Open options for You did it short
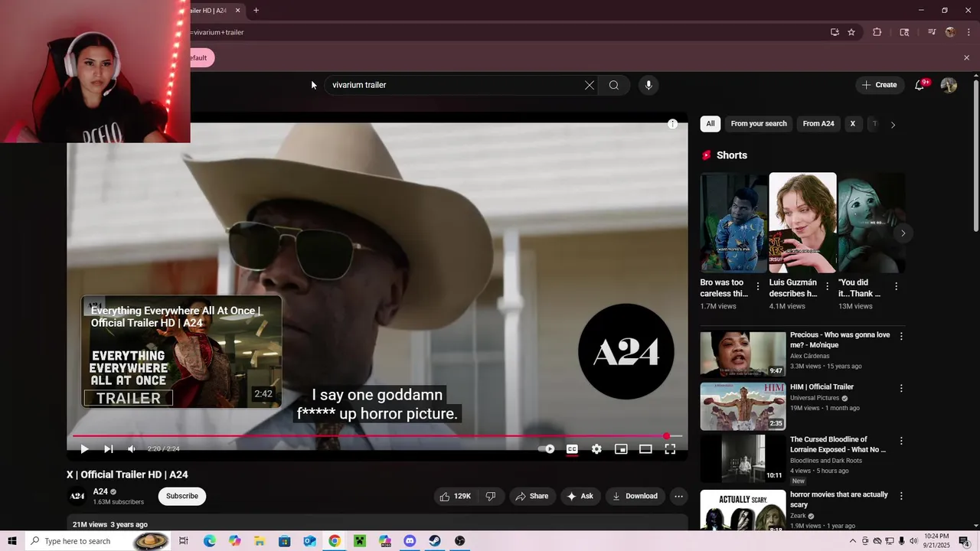Screen dimensions: 980x551 [x=896, y=286]
